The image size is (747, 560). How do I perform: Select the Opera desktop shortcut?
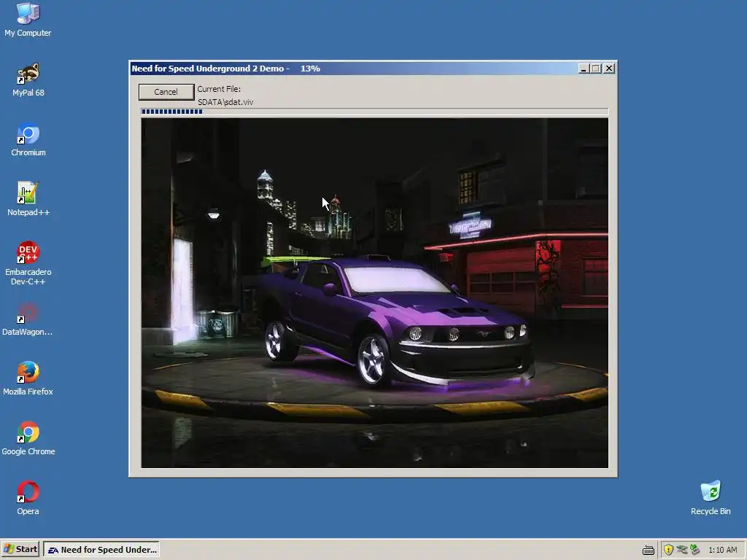[x=28, y=499]
